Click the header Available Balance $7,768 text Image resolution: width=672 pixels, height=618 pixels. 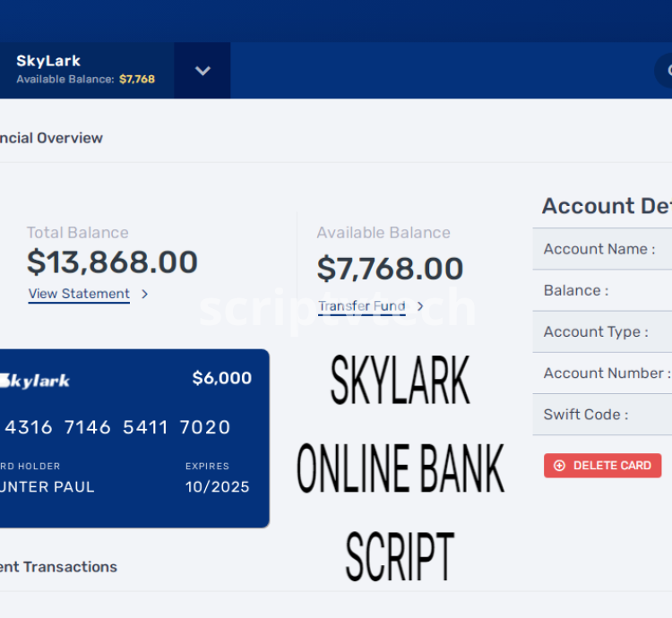tap(85, 79)
